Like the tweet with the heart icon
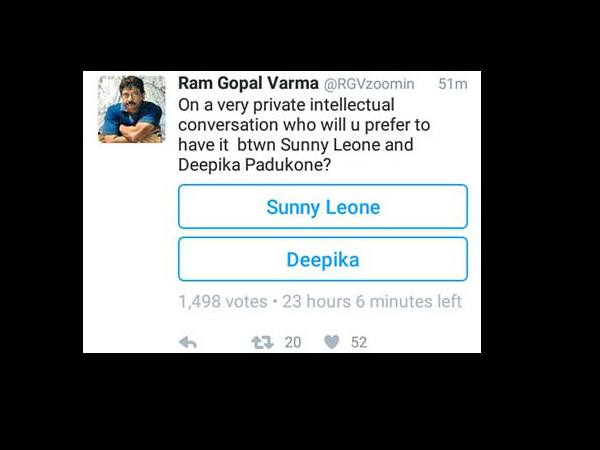This screenshot has height=450, width=600. tap(332, 342)
